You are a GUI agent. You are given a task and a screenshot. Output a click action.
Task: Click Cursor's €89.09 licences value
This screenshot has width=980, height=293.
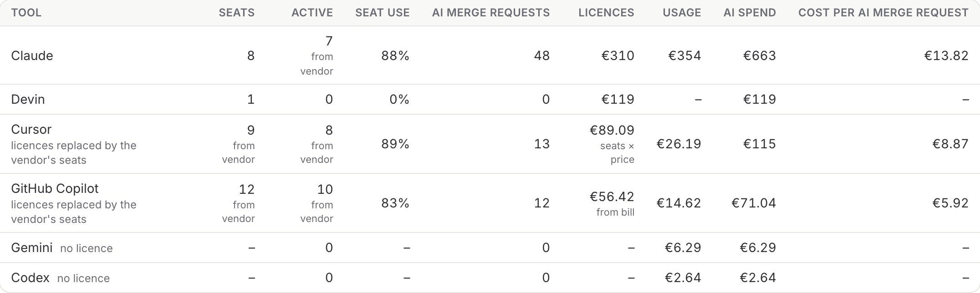click(x=612, y=131)
